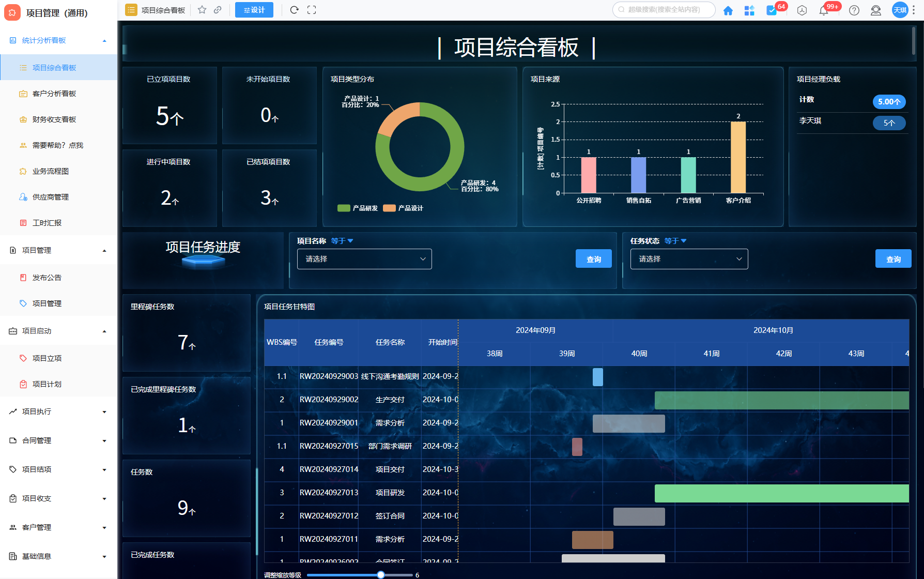The image size is (924, 579).
Task: Enter fullscreen mode via expand icon
Action: (x=312, y=10)
